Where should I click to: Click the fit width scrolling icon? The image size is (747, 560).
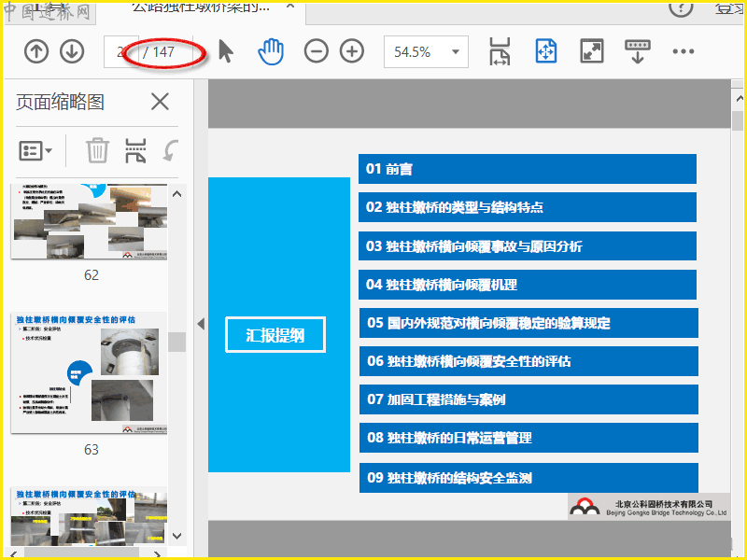tap(500, 51)
